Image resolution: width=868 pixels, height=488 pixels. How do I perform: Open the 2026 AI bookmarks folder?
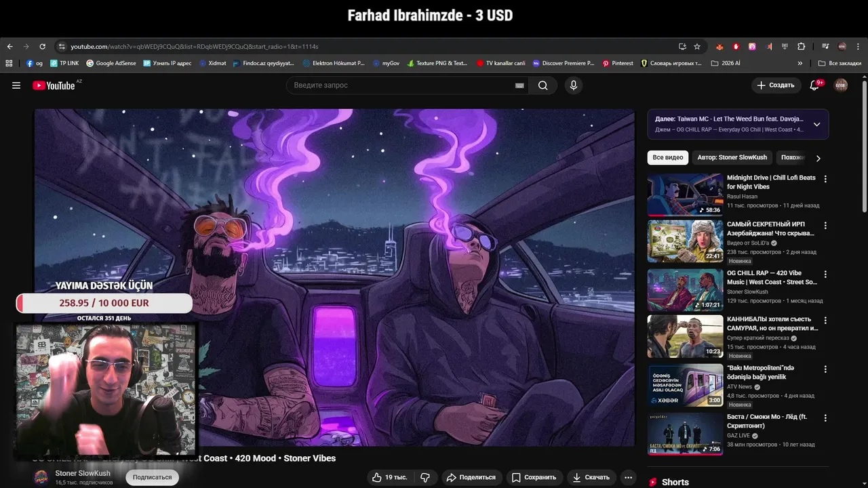pyautogui.click(x=726, y=63)
